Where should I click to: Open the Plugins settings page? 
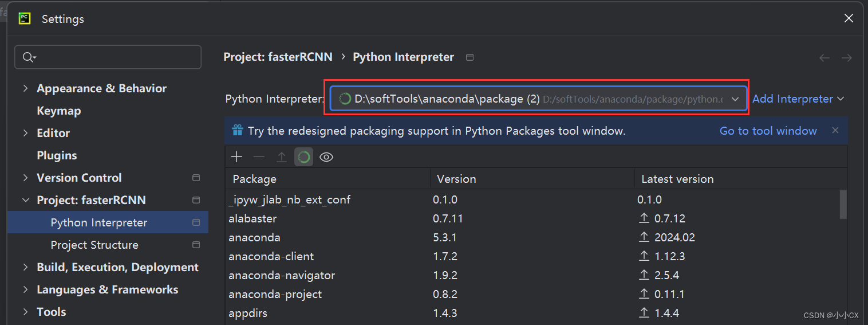57,155
